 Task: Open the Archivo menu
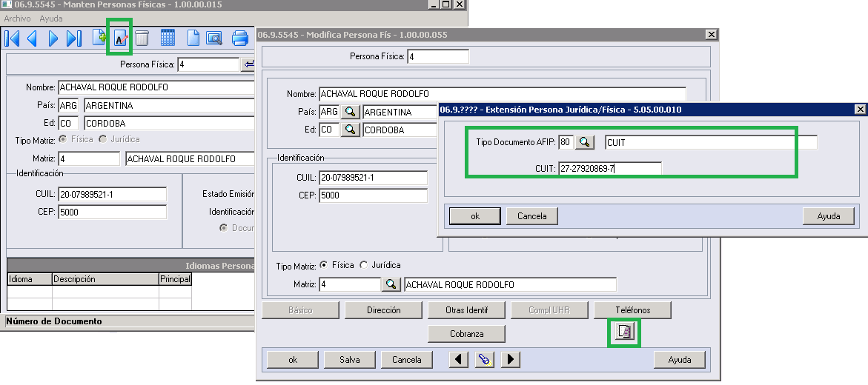click(17, 19)
